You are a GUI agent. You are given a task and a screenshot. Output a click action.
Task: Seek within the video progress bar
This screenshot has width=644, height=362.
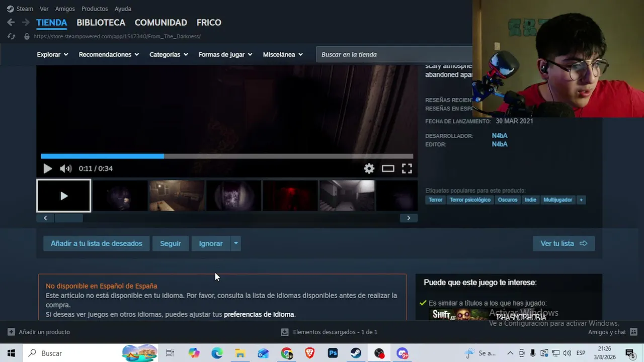[x=227, y=156]
